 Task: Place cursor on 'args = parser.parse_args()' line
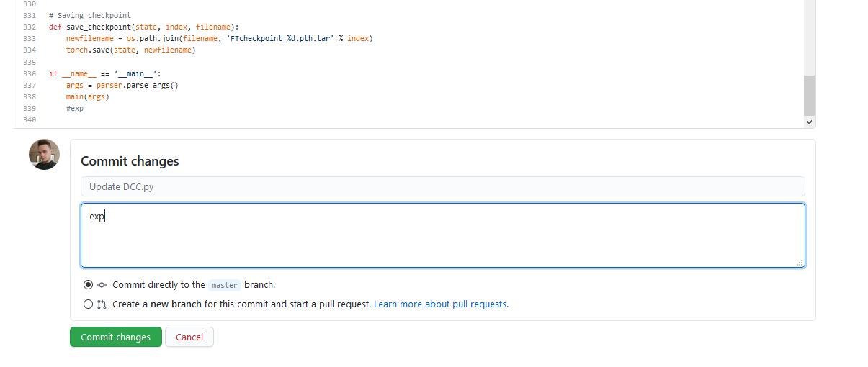coord(122,85)
